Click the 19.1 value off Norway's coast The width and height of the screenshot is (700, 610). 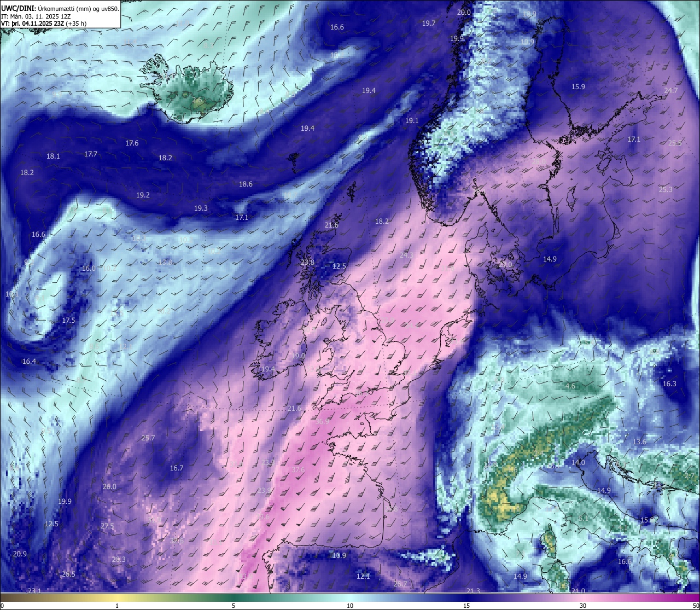tap(412, 120)
